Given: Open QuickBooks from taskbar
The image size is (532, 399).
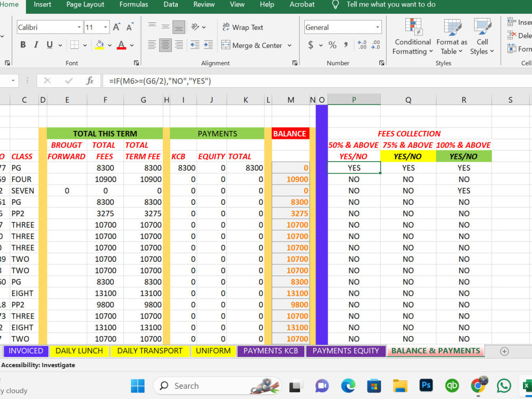Looking at the screenshot, I should point(452,386).
